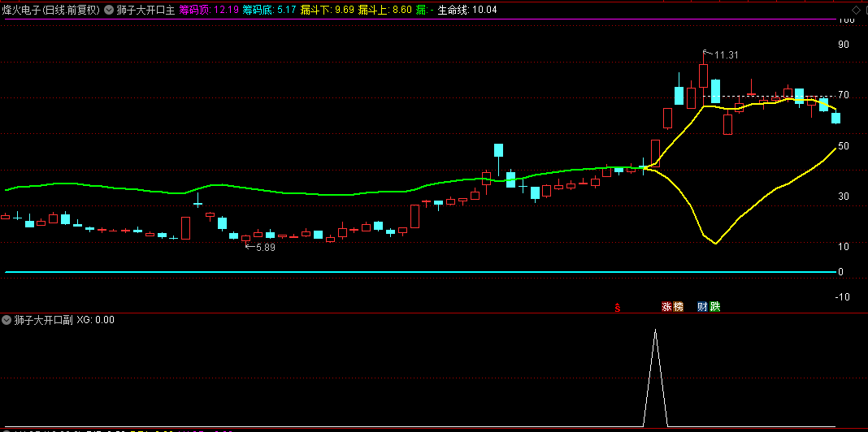868x432 pixels.
Task: Click the tallest red candle under 11.31
Action: pos(704,76)
